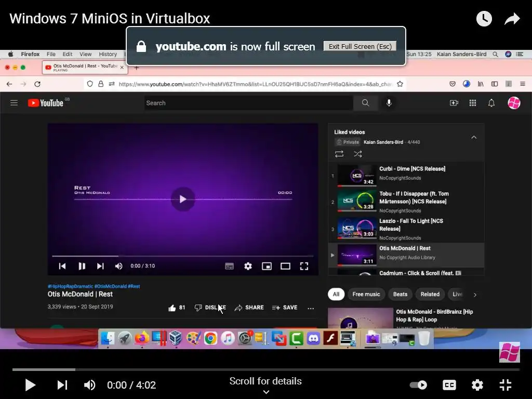Open Discord from the Dock
The width and height of the screenshot is (532, 399).
(x=313, y=338)
